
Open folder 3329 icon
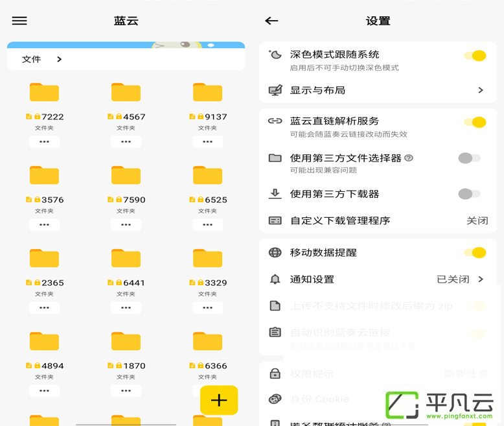[x=207, y=258]
